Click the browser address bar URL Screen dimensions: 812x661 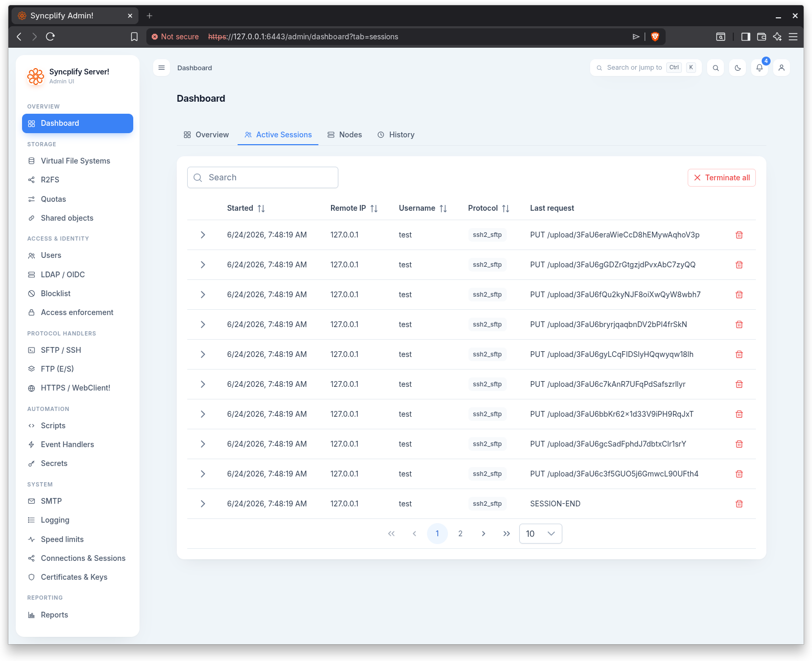coord(303,37)
